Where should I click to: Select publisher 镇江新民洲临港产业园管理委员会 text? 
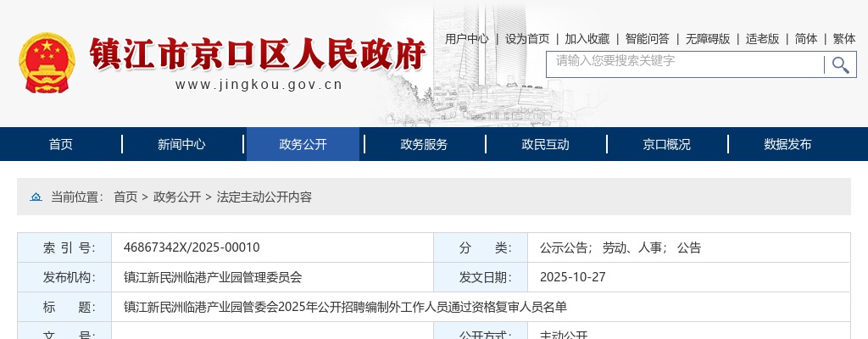point(213,277)
